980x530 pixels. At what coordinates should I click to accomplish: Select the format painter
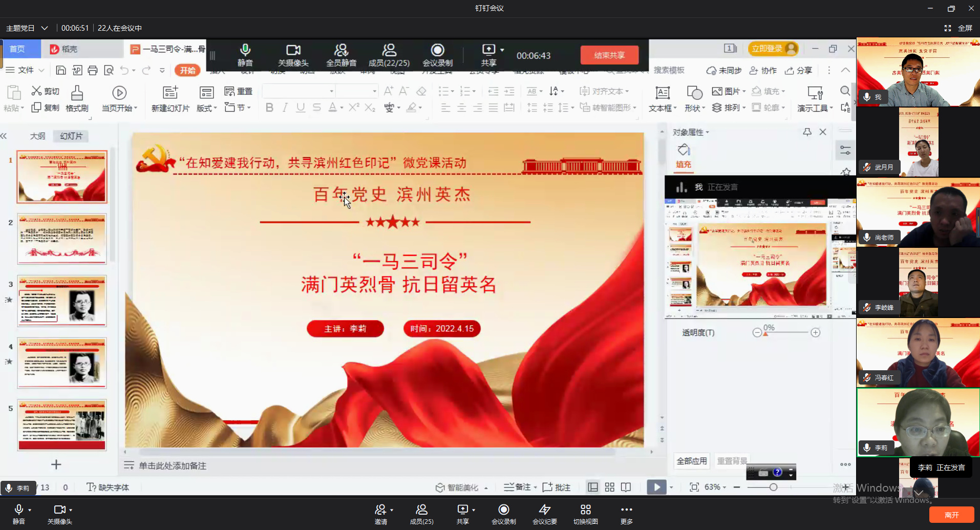click(77, 99)
